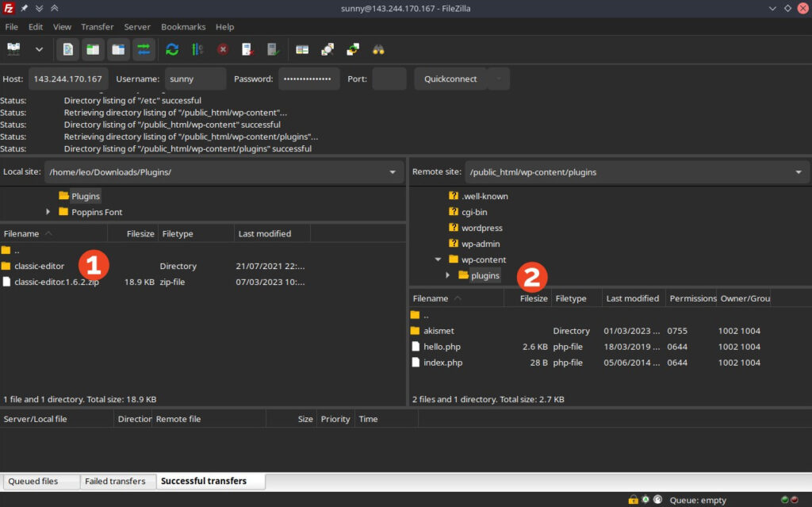This screenshot has width=812, height=507.
Task: Open the Site Manager icon
Action: pyautogui.click(x=14, y=49)
